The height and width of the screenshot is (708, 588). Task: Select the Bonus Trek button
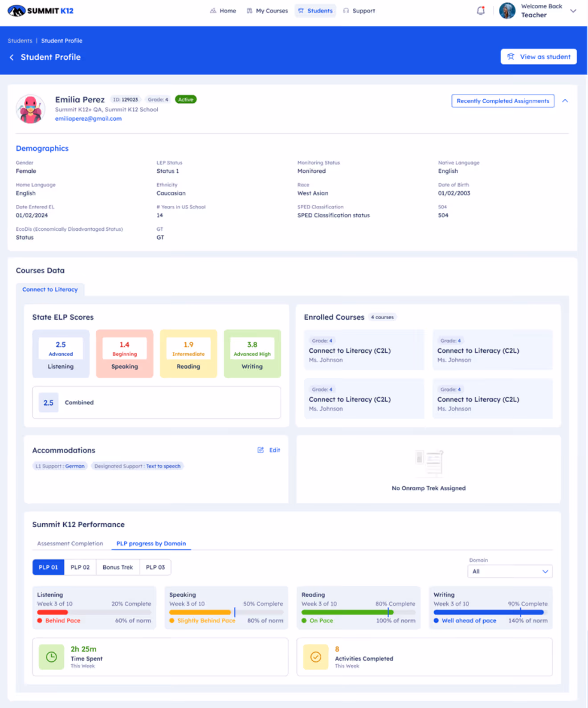(x=118, y=567)
